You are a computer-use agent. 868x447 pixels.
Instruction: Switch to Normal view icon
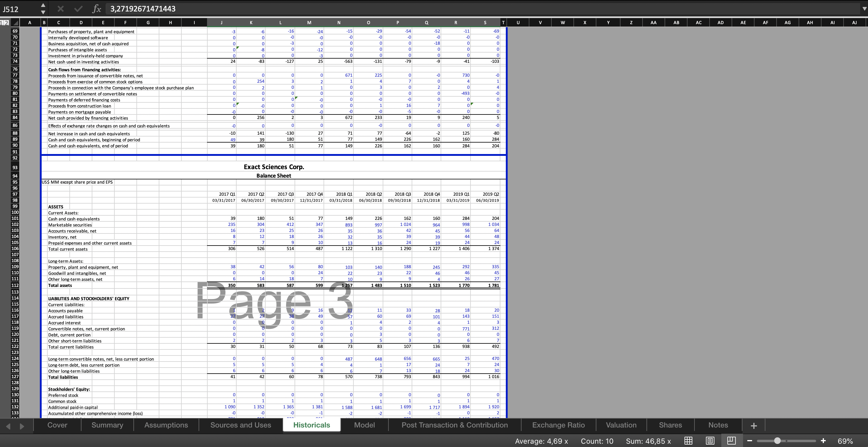688,441
